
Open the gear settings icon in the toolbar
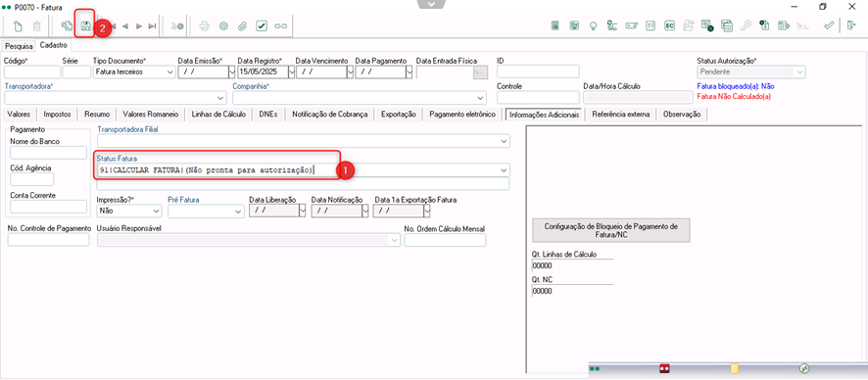[223, 25]
